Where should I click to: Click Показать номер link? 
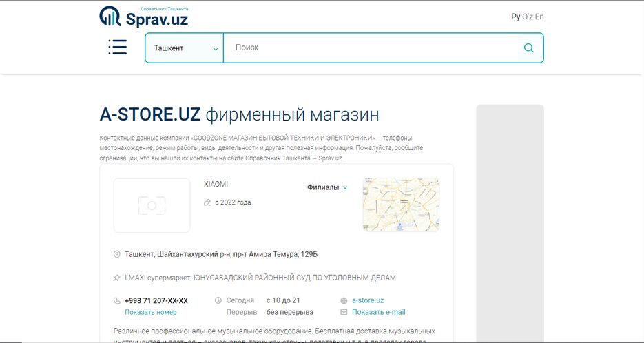click(x=151, y=312)
